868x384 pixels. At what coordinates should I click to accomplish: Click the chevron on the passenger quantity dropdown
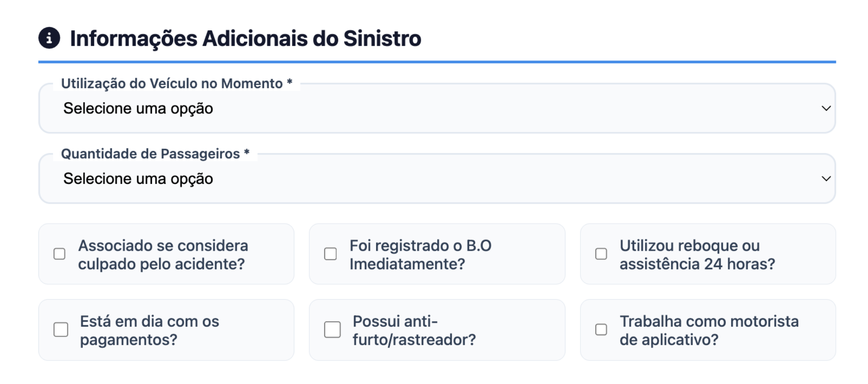826,178
